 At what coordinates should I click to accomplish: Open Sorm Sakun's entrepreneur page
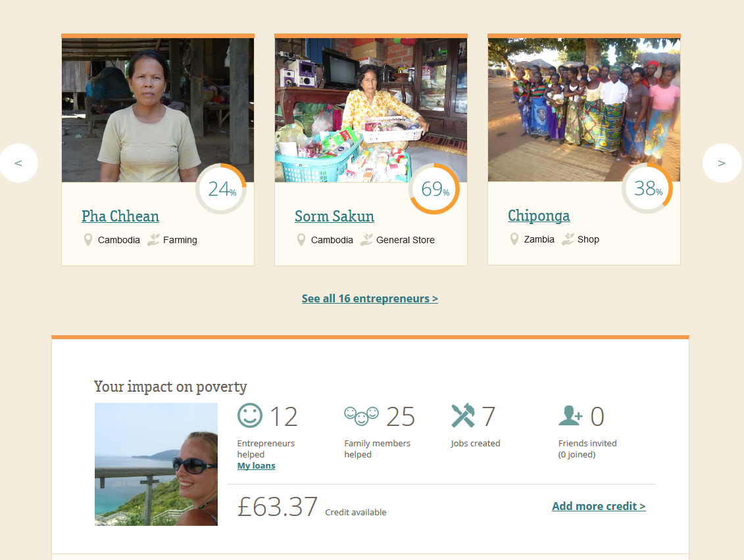[334, 216]
